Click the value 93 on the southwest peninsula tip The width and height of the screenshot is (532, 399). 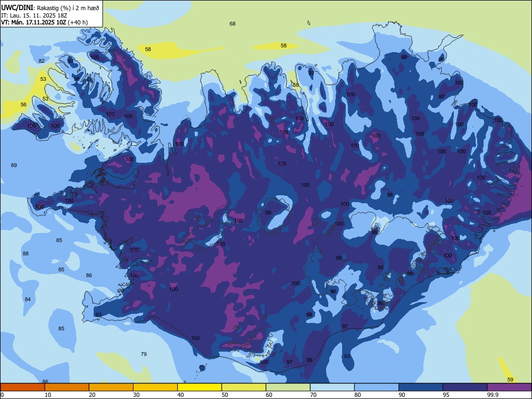[98, 315]
